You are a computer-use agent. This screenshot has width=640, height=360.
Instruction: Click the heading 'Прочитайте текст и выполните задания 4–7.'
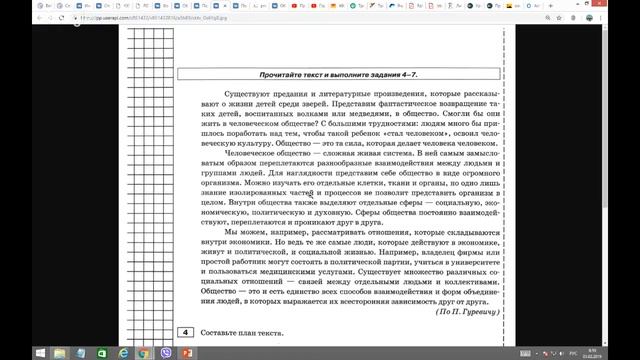click(338, 75)
